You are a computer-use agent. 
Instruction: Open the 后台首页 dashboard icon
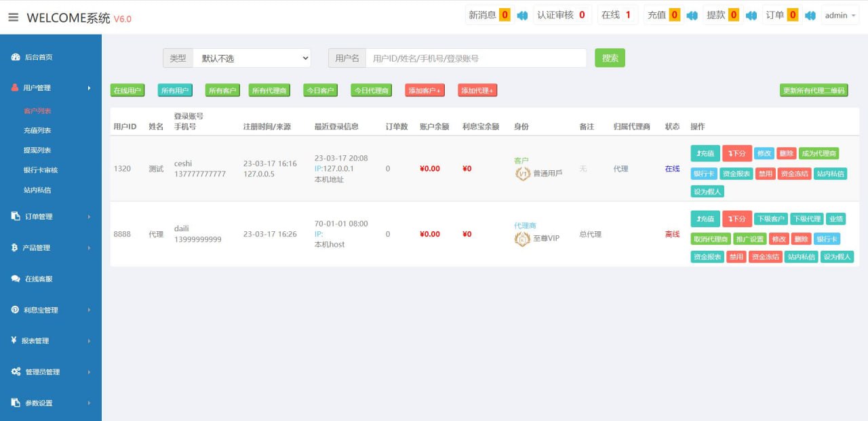pyautogui.click(x=16, y=58)
